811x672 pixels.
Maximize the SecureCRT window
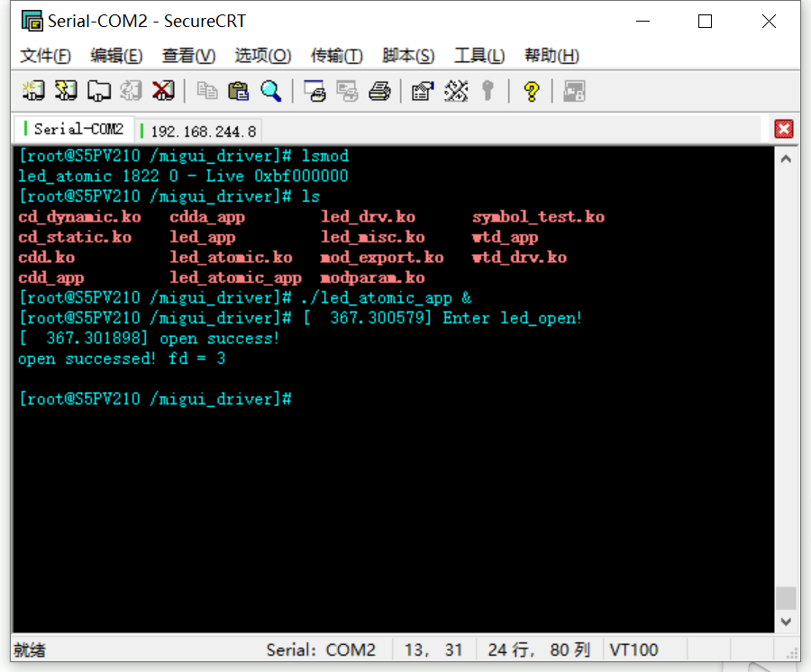[x=705, y=22]
